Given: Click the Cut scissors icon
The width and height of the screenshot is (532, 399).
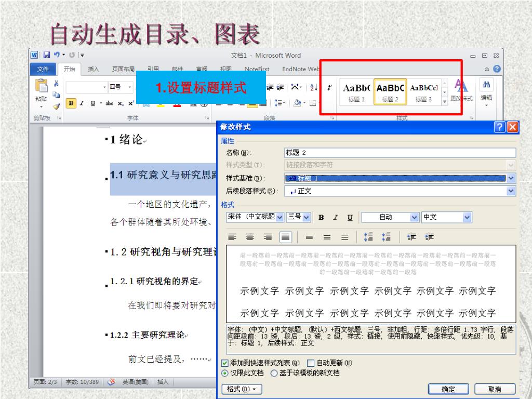Looking at the screenshot, I should (x=56, y=83).
